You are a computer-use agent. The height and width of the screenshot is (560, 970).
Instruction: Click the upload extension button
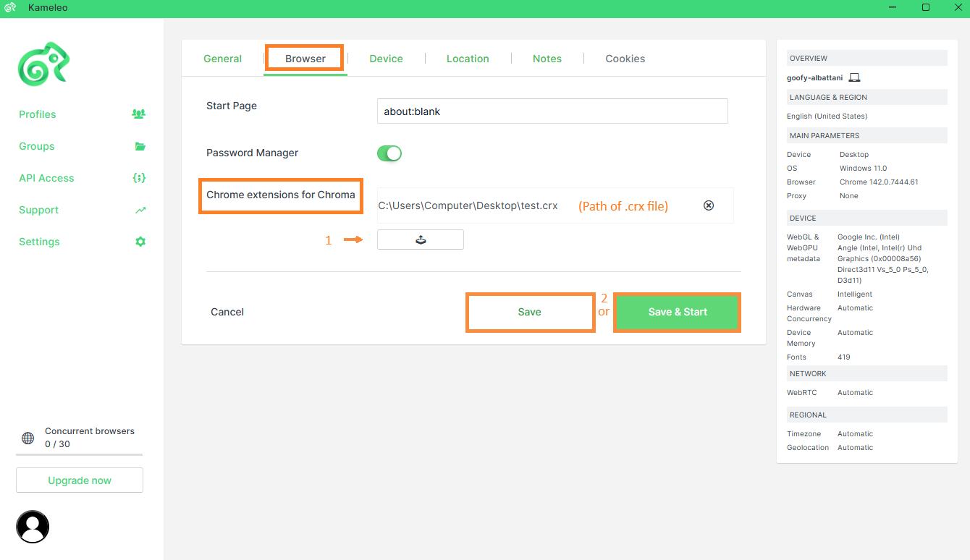pyautogui.click(x=421, y=239)
